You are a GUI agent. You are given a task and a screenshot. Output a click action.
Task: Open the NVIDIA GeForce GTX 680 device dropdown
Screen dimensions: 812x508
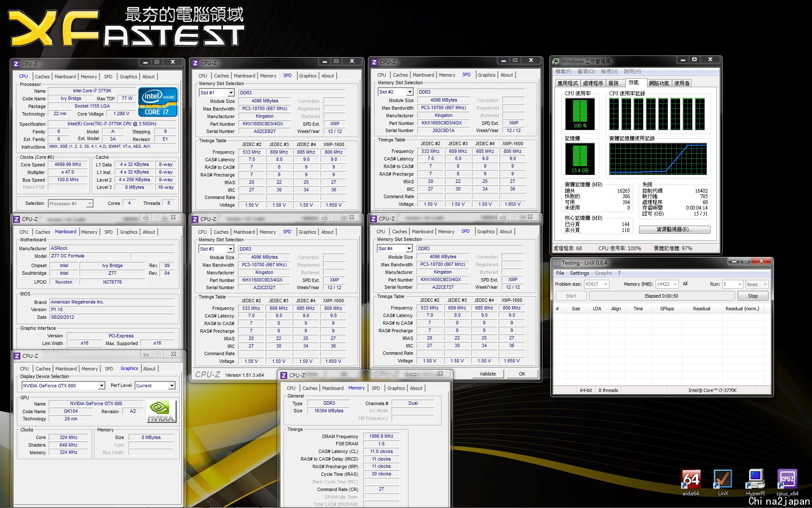[x=101, y=386]
